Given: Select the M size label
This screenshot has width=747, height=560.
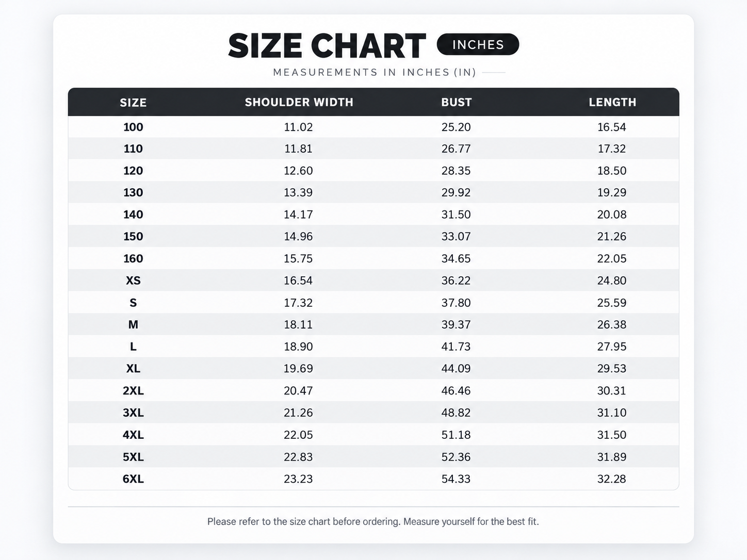Looking at the screenshot, I should click(x=133, y=324).
